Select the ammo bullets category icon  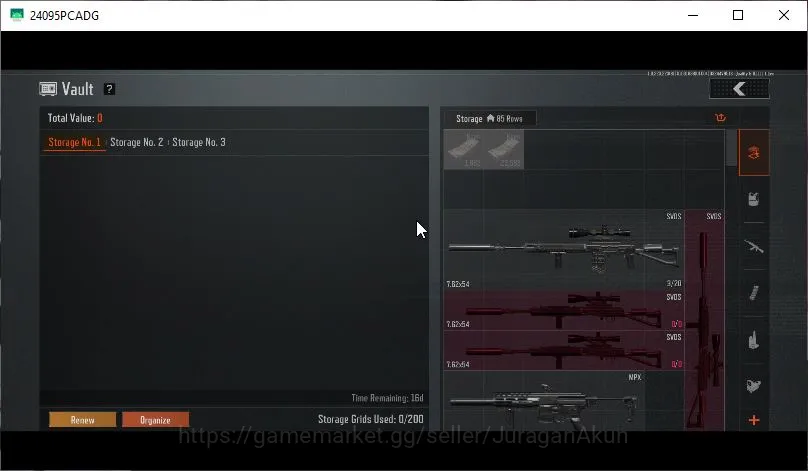click(x=754, y=340)
